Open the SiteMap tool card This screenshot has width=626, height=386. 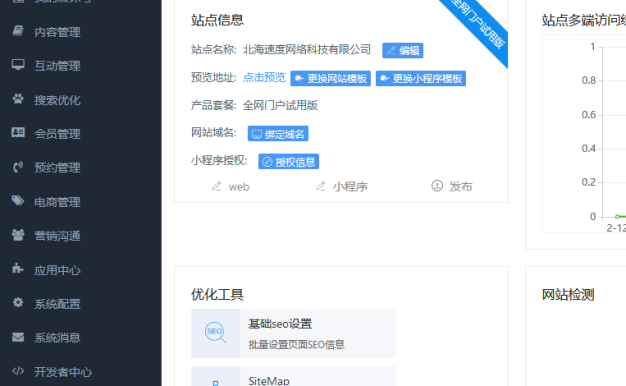293,376
